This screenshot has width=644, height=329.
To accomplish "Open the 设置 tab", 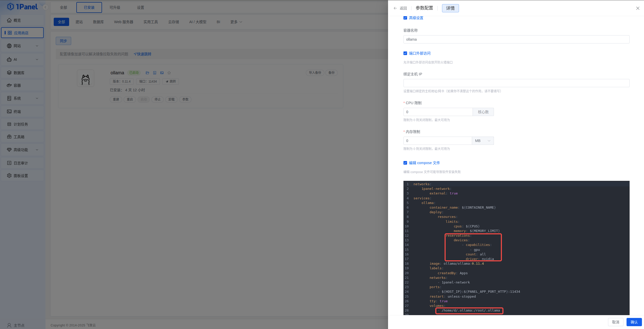I will (141, 7).
